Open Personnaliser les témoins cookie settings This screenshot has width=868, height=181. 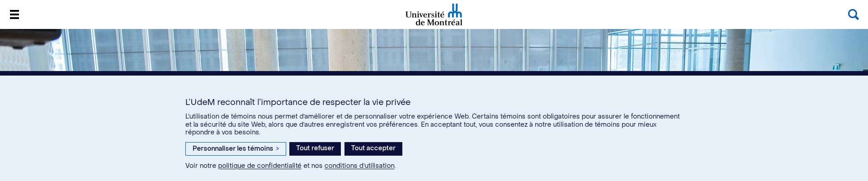[233, 149]
